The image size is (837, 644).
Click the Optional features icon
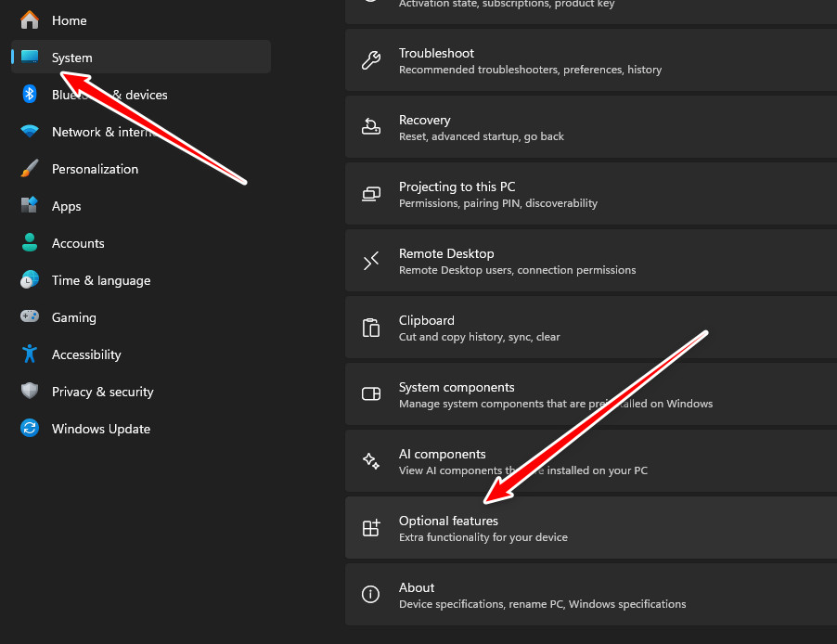(371, 528)
